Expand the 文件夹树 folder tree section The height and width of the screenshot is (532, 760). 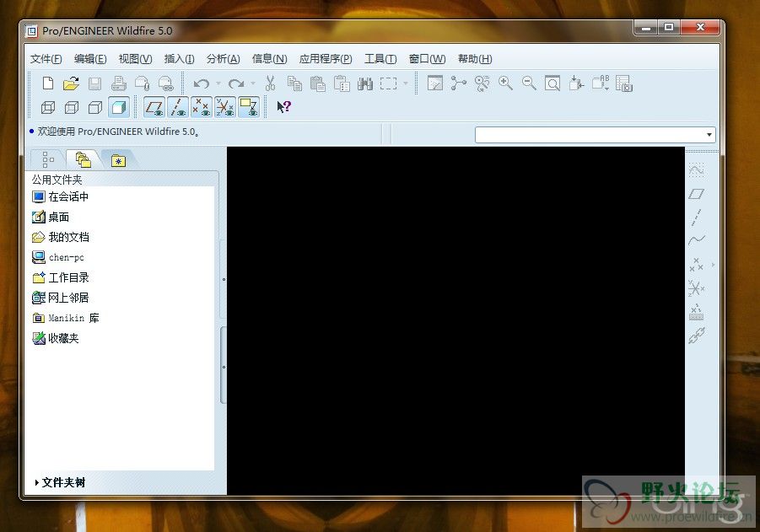[x=60, y=482]
